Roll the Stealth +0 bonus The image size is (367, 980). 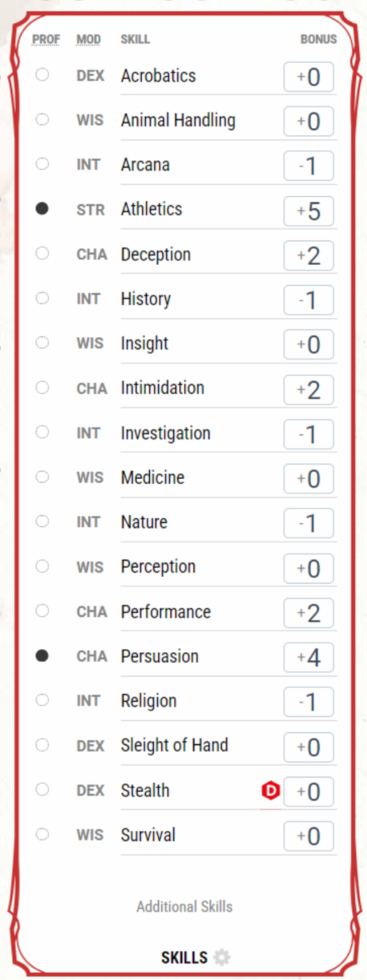[309, 792]
